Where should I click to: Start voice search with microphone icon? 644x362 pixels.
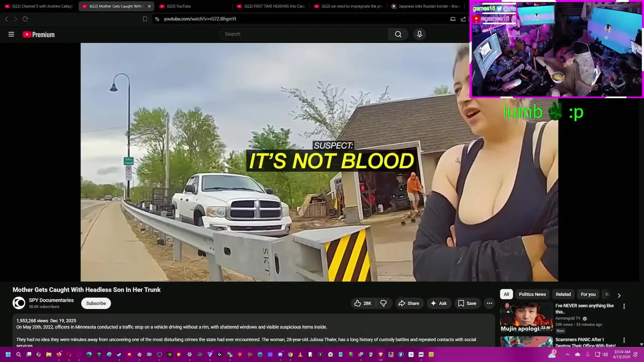(420, 34)
